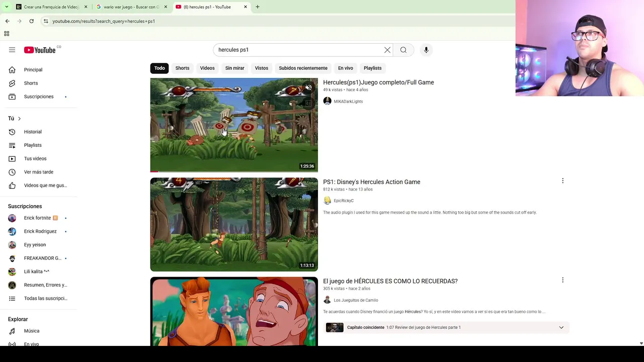This screenshot has width=644, height=362.
Task: Open the EpicRickyC channel name
Action: 344,201
